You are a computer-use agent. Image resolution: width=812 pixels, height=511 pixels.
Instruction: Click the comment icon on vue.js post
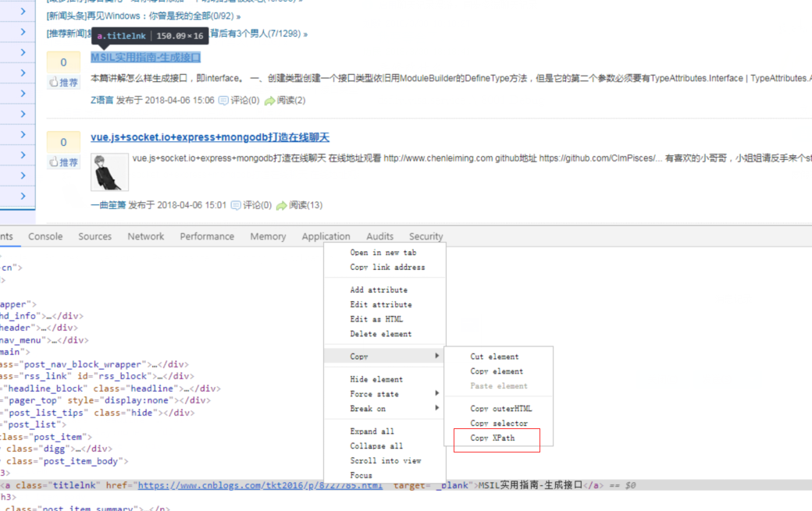[x=235, y=205]
